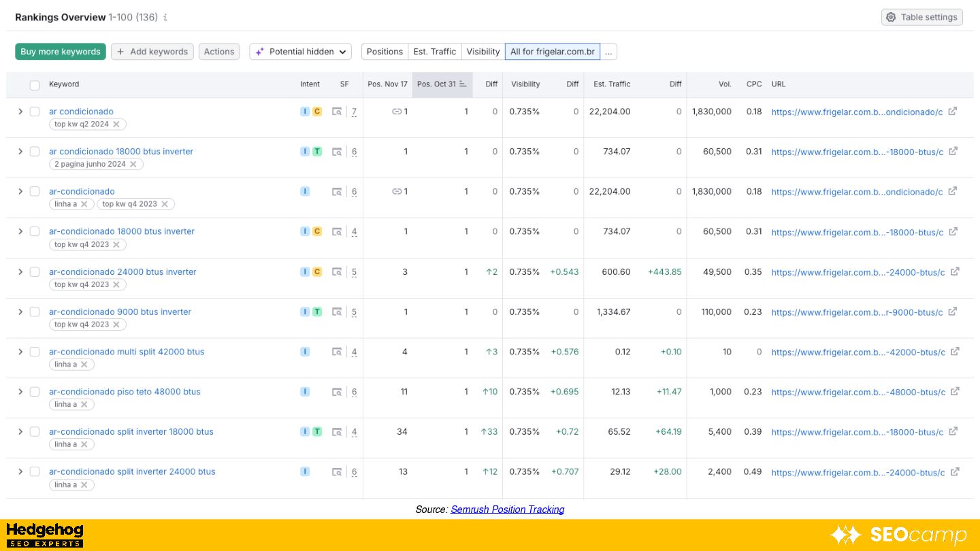Click the more options ellipsis tab
Image resolution: width=980 pixels, height=551 pixels.
(608, 52)
